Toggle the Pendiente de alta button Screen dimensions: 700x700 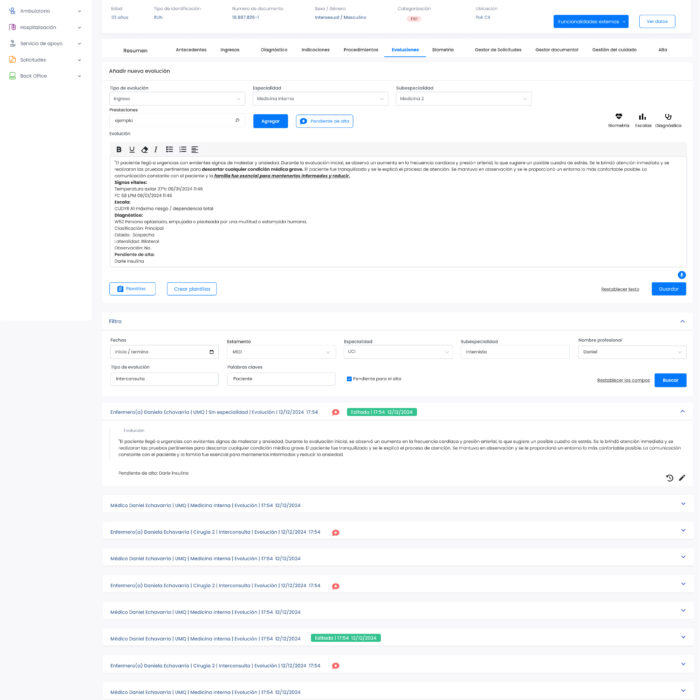324,121
